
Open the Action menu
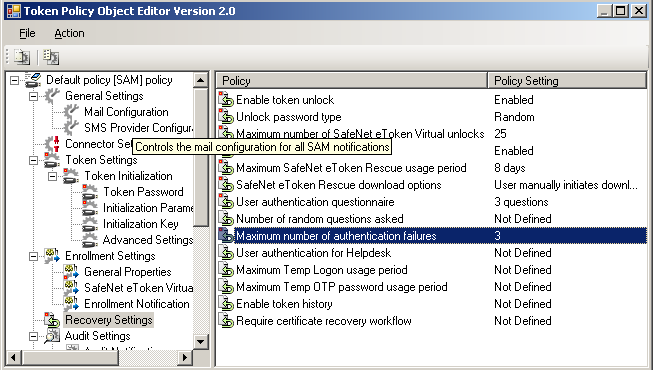click(x=69, y=33)
